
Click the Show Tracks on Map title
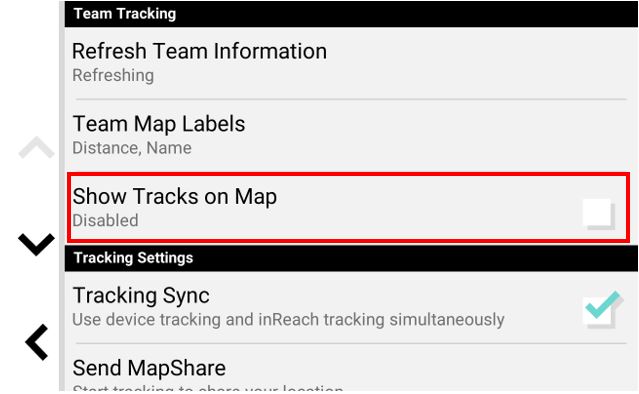(174, 196)
